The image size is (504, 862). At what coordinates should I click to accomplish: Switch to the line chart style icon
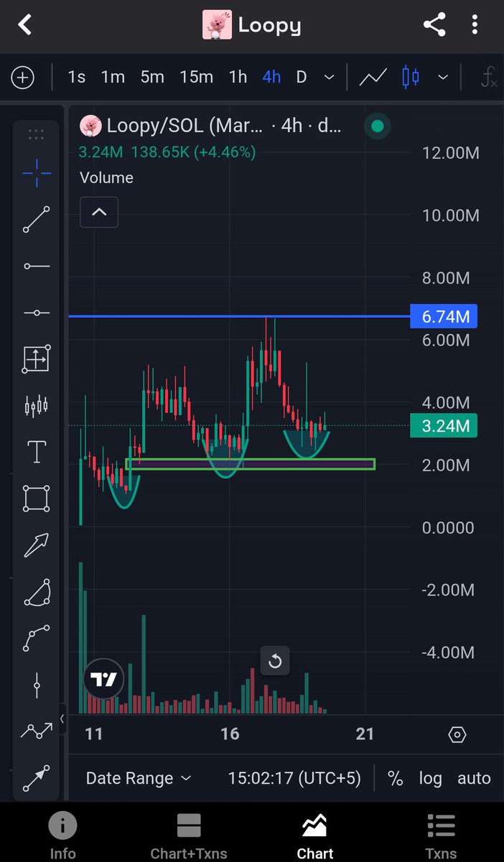point(373,77)
